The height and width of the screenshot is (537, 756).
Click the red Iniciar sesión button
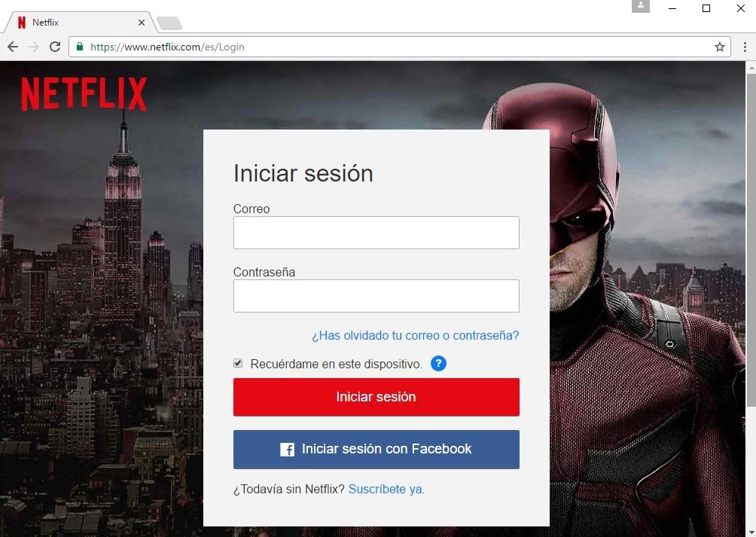(376, 397)
